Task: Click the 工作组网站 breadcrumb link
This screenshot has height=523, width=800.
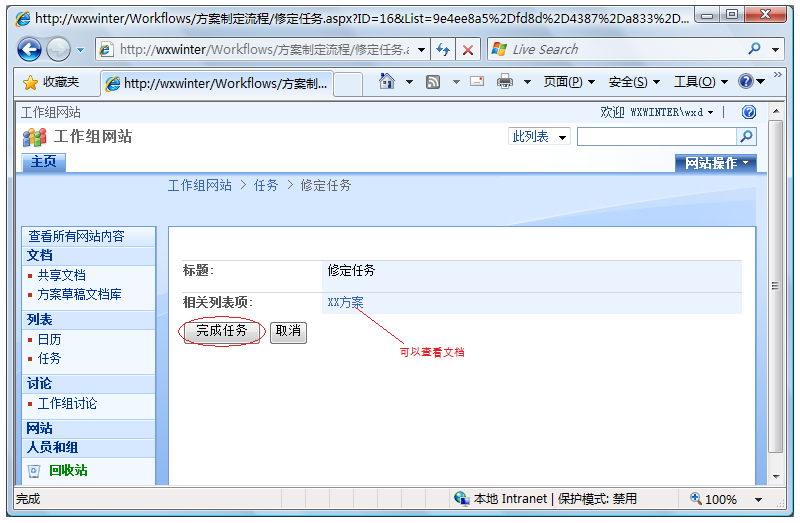Action: coord(199,185)
